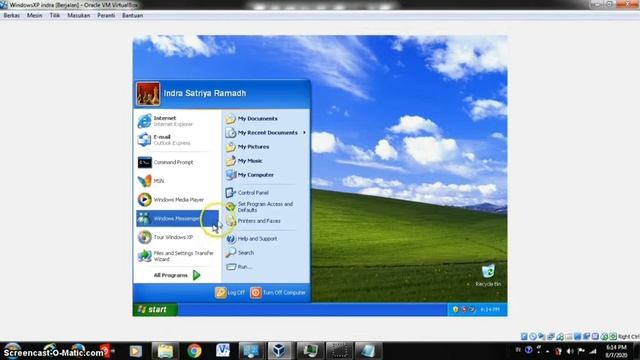Click Turn Off Computer button
640x360 pixels.
tap(278, 293)
